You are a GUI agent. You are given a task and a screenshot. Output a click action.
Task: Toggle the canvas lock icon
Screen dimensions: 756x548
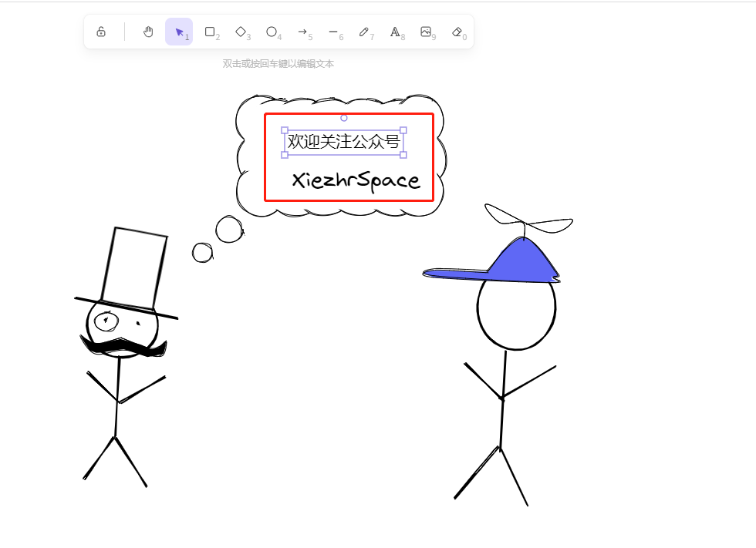click(x=101, y=32)
